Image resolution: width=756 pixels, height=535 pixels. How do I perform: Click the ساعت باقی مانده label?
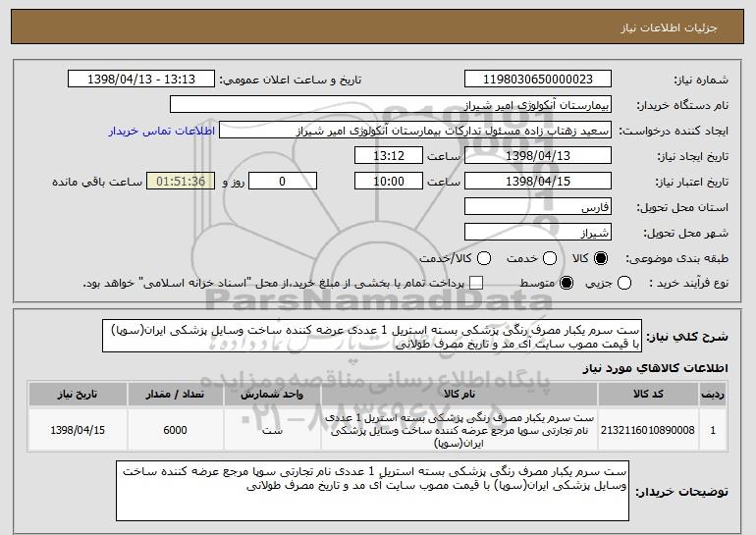pos(97,182)
